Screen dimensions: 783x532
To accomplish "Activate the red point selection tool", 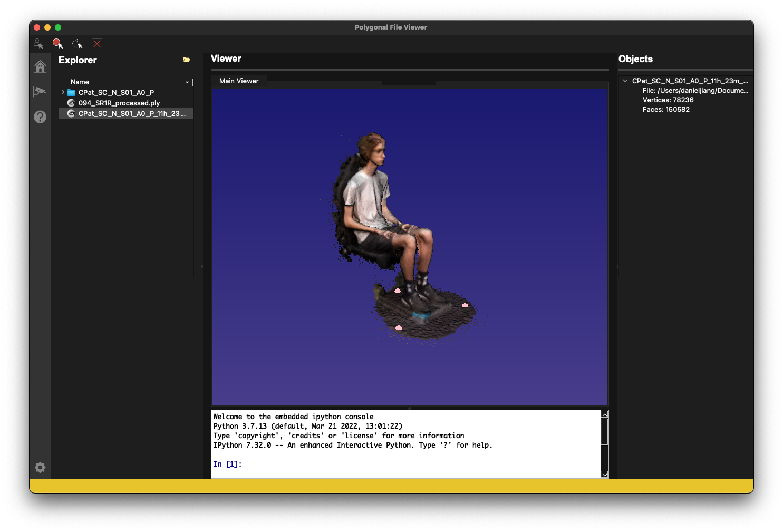I will pyautogui.click(x=58, y=44).
